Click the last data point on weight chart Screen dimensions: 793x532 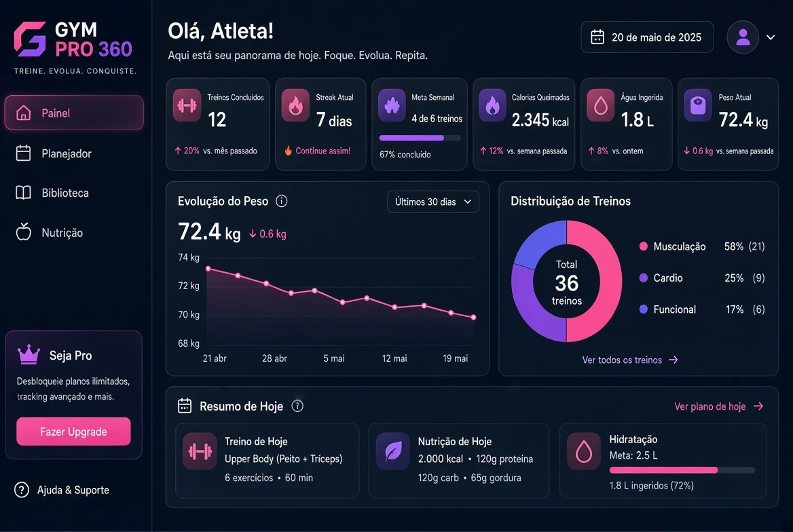click(x=473, y=318)
